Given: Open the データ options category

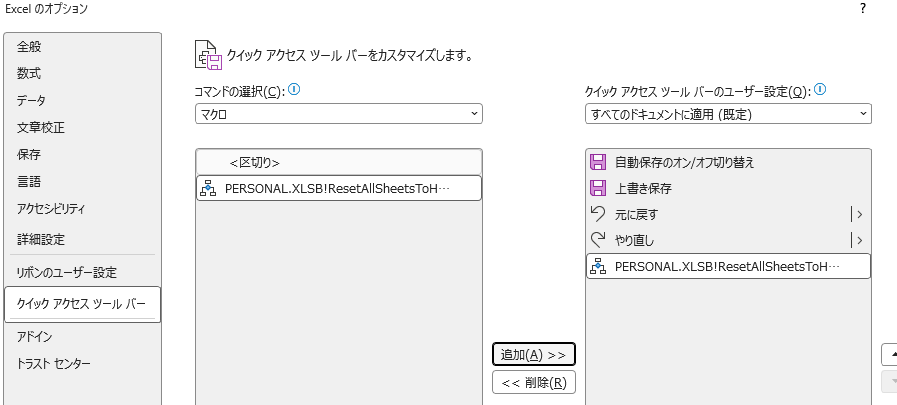Looking at the screenshot, I should pyautogui.click(x=82, y=100).
